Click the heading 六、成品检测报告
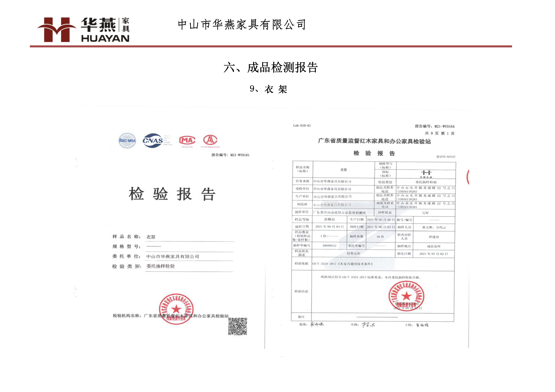 coord(271,67)
